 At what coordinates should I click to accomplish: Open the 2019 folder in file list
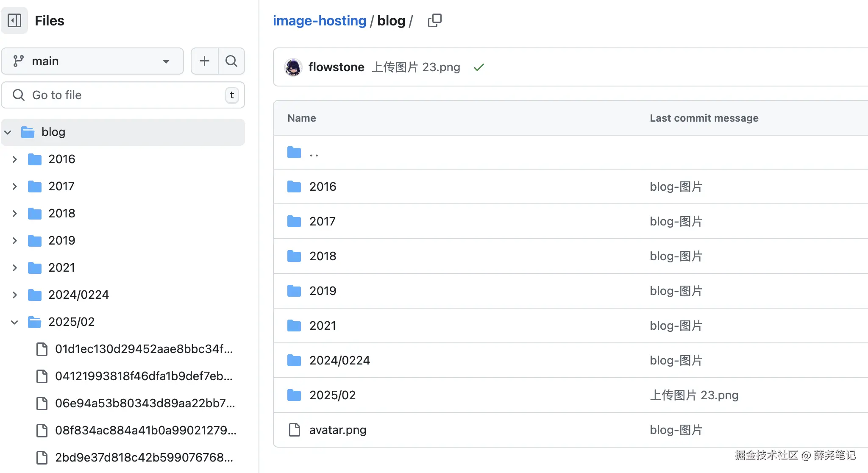323,291
